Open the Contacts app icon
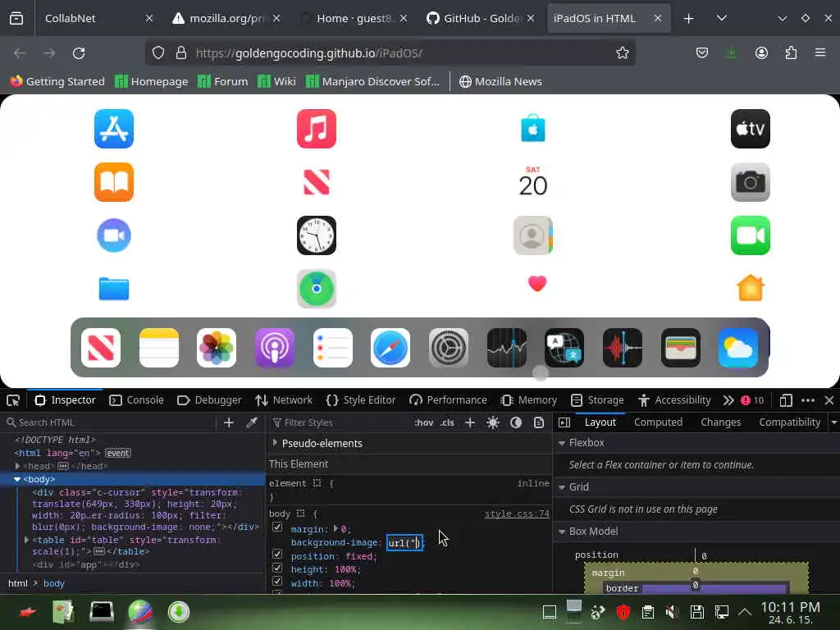Screen dimensions: 840x630 tap(533, 235)
